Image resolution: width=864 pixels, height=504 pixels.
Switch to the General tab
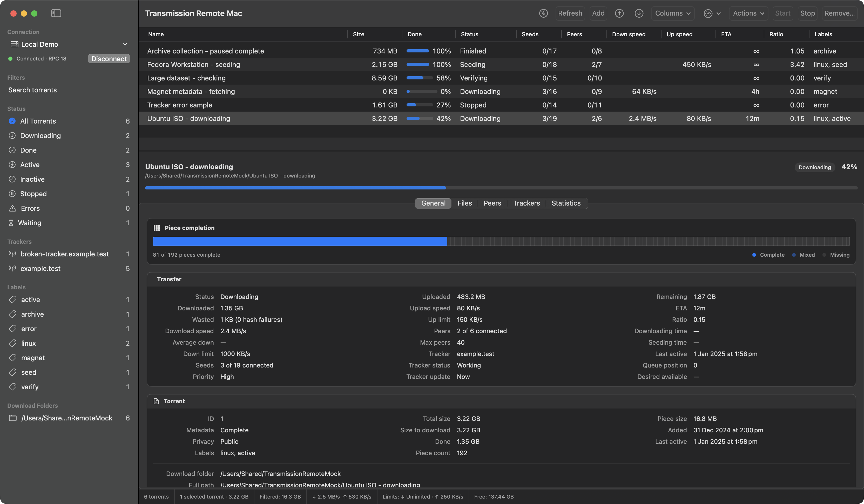tap(433, 203)
